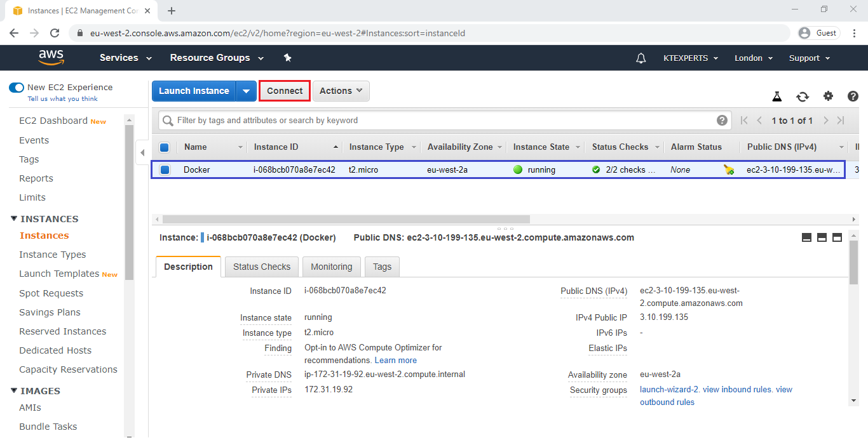Open the London region dropdown
Viewport: 868px width, 438px height.
pyautogui.click(x=754, y=58)
